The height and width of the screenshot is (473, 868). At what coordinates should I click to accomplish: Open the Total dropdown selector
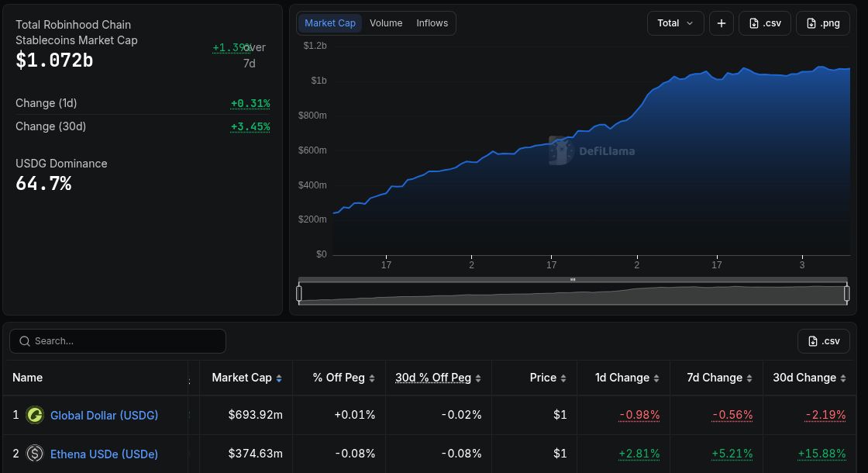(675, 23)
